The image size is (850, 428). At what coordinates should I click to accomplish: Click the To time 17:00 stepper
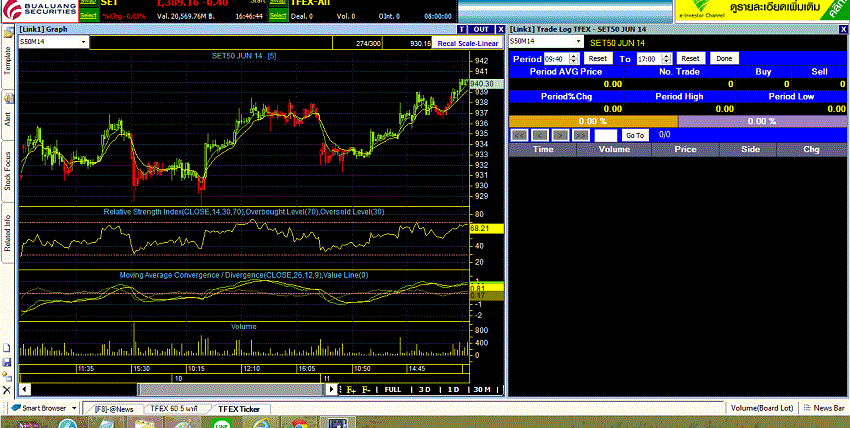click(x=667, y=59)
